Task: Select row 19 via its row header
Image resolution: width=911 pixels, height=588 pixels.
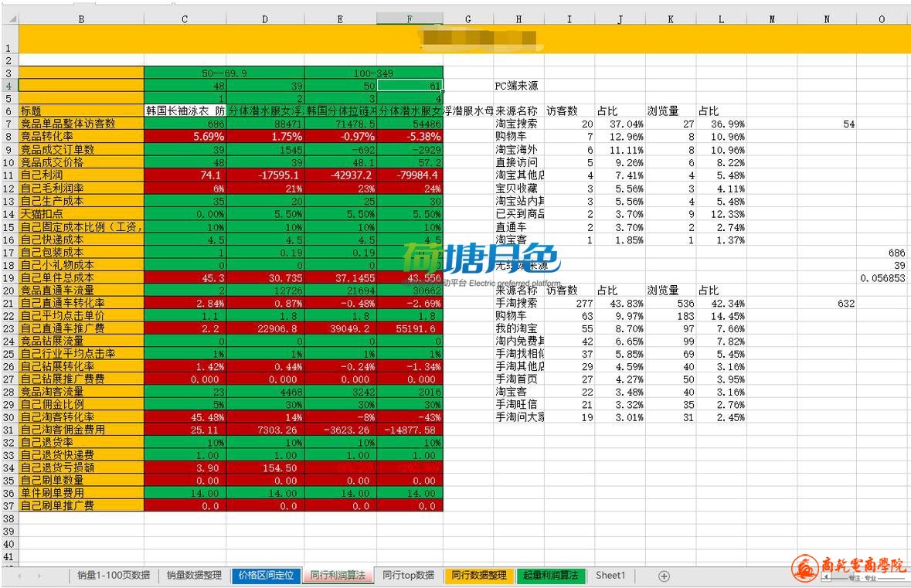Action: click(x=9, y=277)
